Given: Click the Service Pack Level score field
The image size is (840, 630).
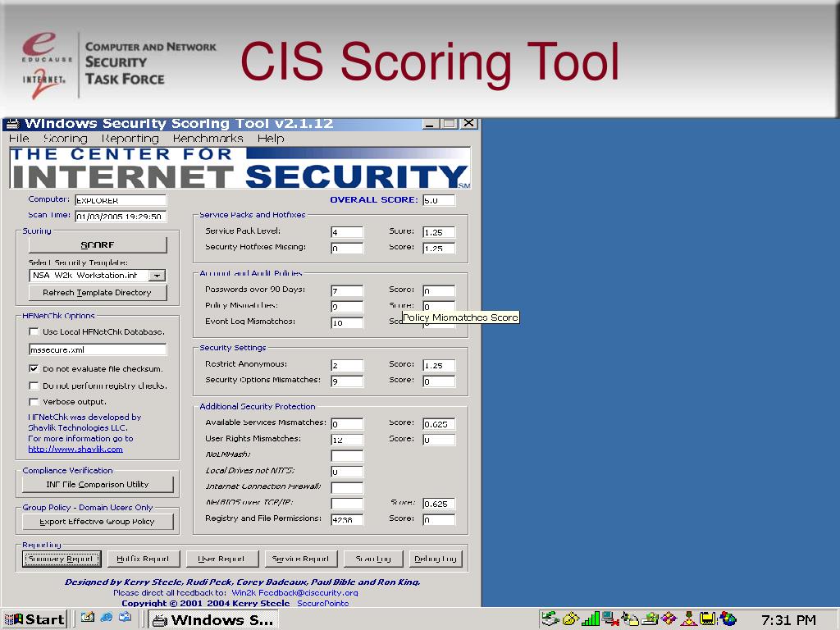Looking at the screenshot, I should tap(439, 232).
